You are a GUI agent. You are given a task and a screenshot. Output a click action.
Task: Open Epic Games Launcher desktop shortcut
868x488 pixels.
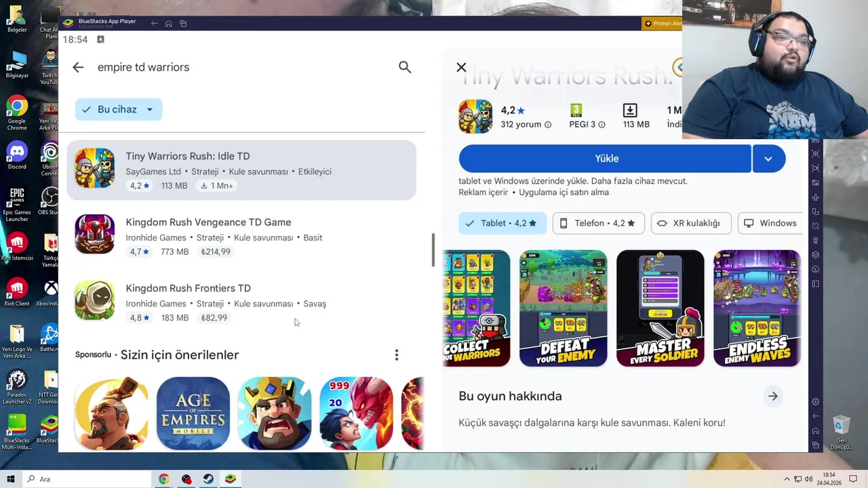pyautogui.click(x=17, y=204)
